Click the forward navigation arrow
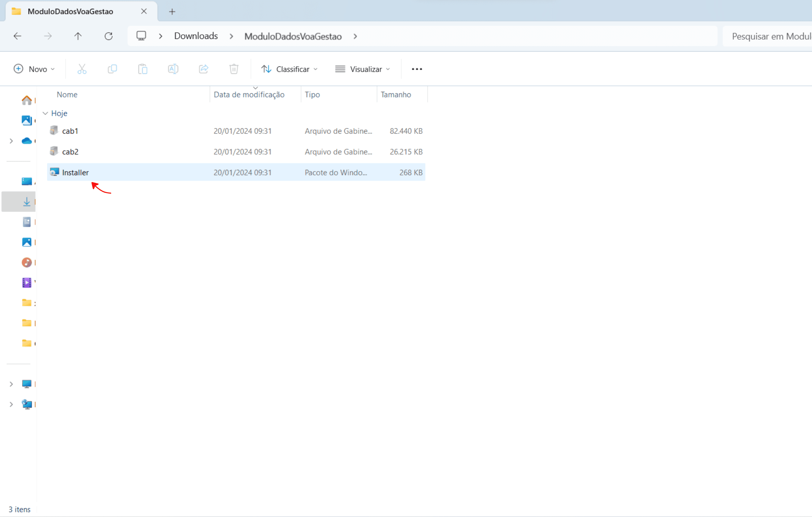Viewport: 812px width, 517px height. (48, 36)
